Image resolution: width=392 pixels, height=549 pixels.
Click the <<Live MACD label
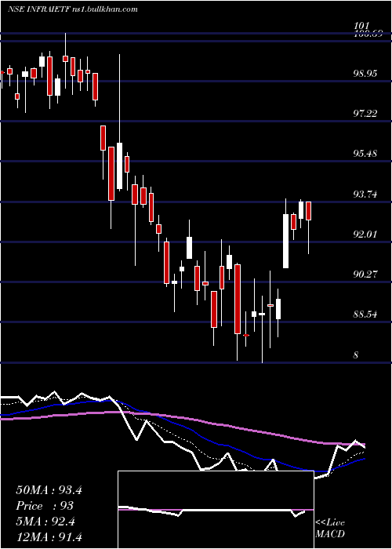330,529
